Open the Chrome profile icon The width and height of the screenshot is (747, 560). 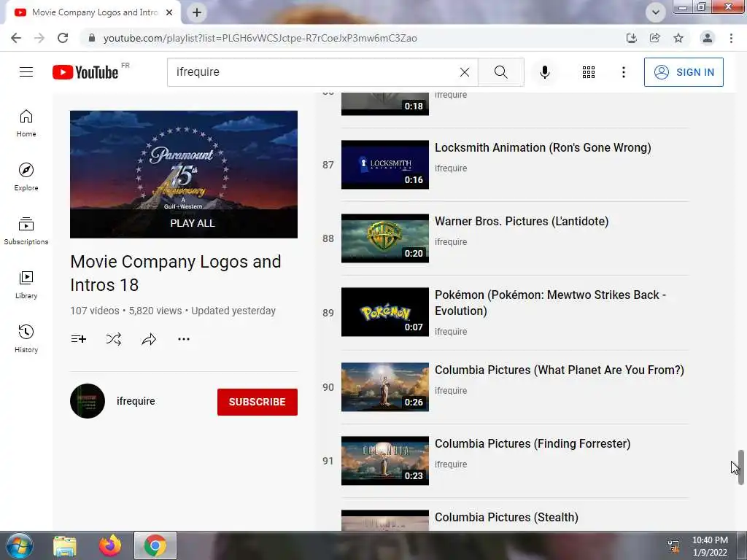pos(707,38)
